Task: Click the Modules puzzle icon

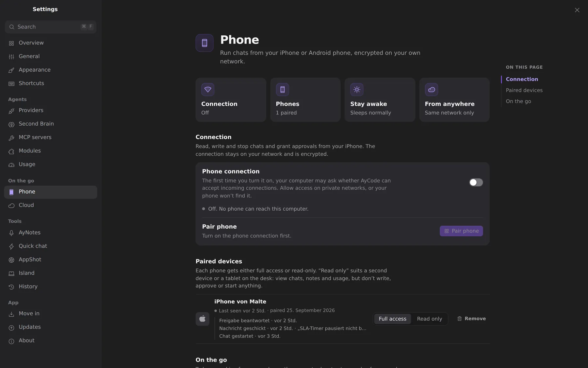Action: pyautogui.click(x=11, y=151)
